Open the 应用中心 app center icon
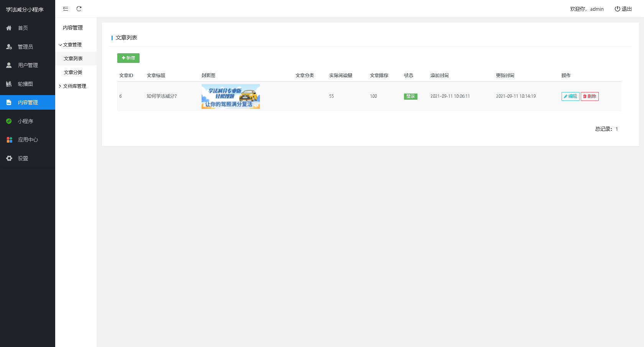Screen dimensions: 644x347 [9, 140]
